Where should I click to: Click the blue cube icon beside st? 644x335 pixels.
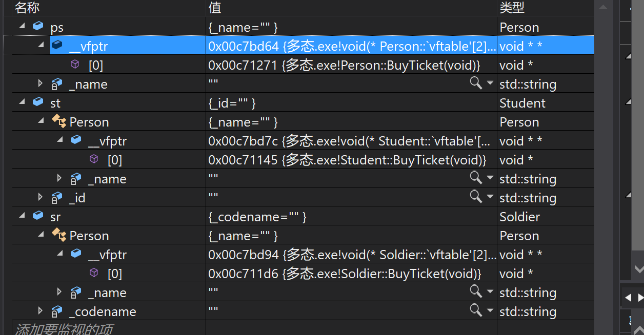click(x=38, y=102)
